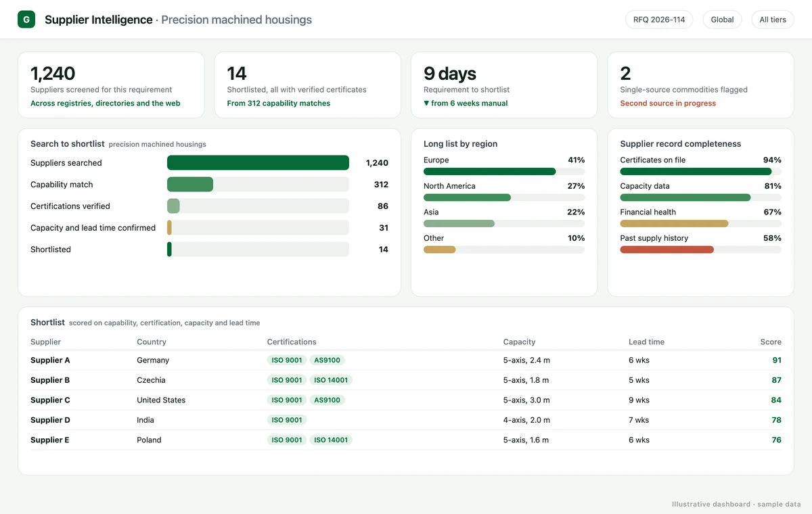Click Supplier A's score of 91

tap(777, 360)
